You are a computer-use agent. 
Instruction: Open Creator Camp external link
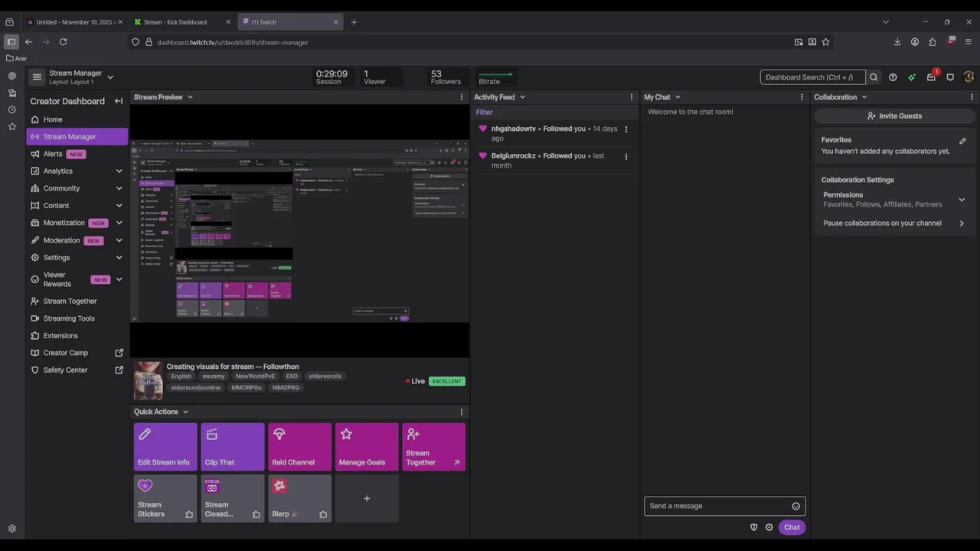(x=77, y=353)
